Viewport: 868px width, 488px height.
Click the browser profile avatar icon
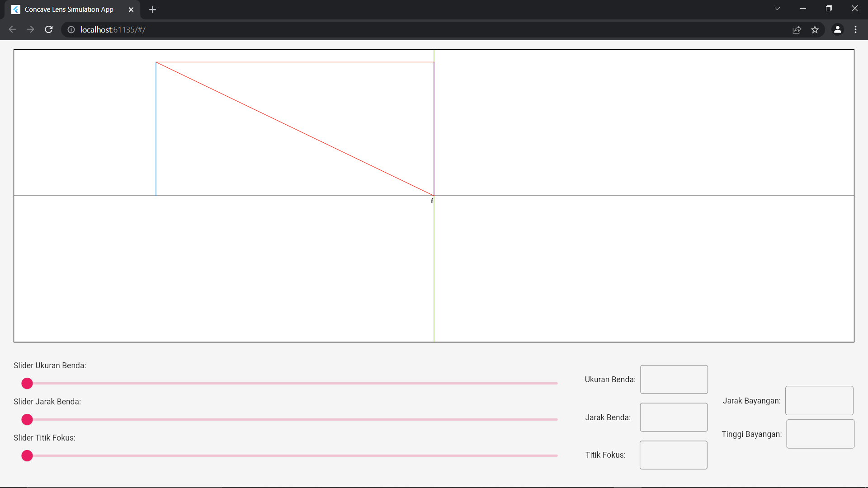pyautogui.click(x=838, y=29)
